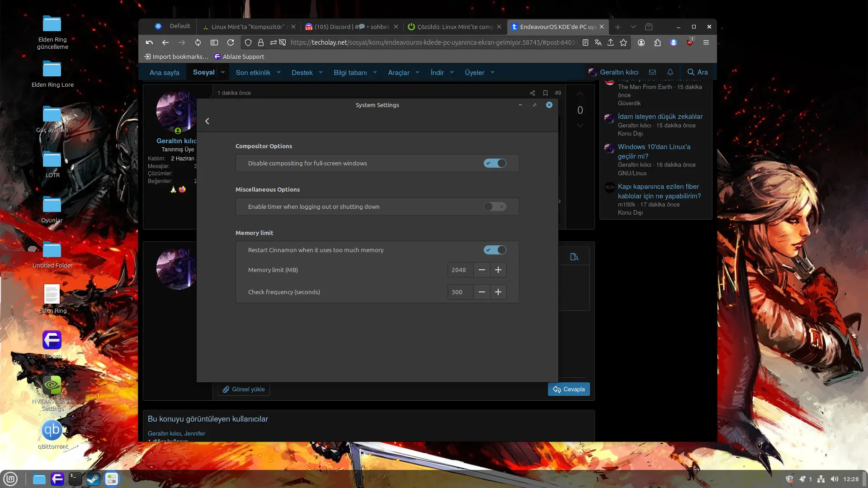Toggle Disable compositing for full-screen windows
The height and width of the screenshot is (488, 868).
[x=495, y=163]
